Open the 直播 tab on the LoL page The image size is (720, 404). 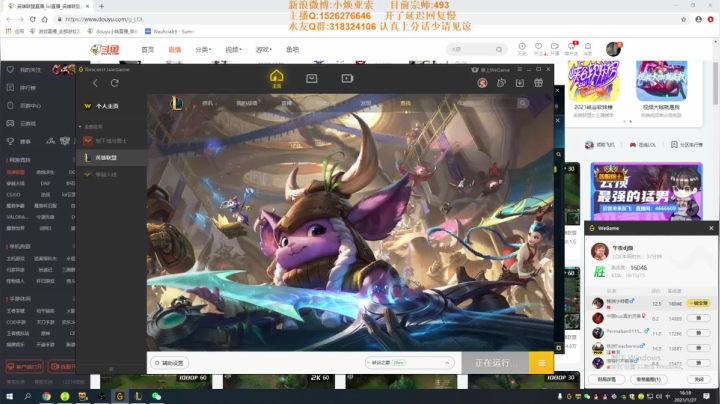(x=287, y=103)
